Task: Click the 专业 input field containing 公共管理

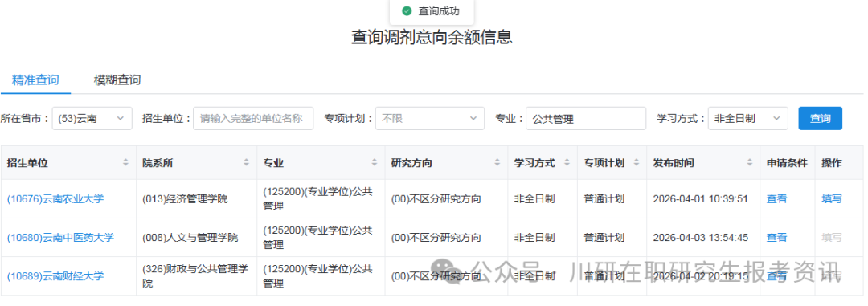Action: tap(586, 118)
